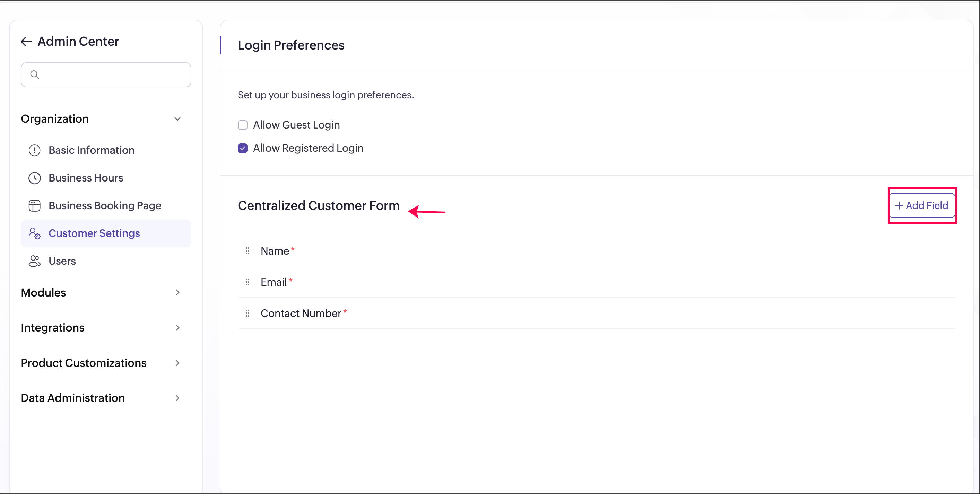Go to Business Hours settings

tap(86, 178)
